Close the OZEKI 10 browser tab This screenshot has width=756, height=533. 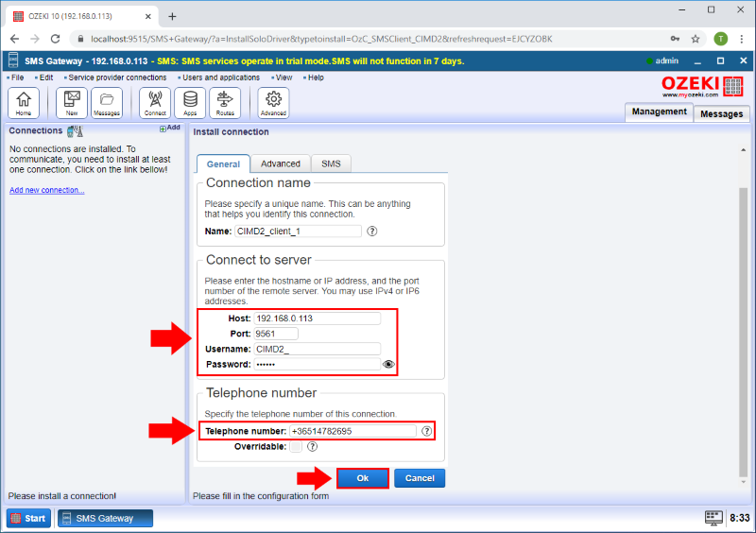point(148,16)
